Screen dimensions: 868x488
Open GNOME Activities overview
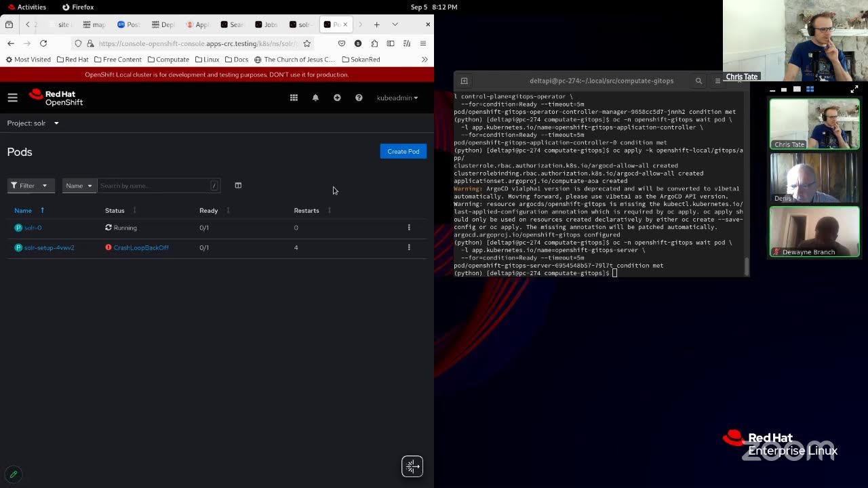pos(27,7)
